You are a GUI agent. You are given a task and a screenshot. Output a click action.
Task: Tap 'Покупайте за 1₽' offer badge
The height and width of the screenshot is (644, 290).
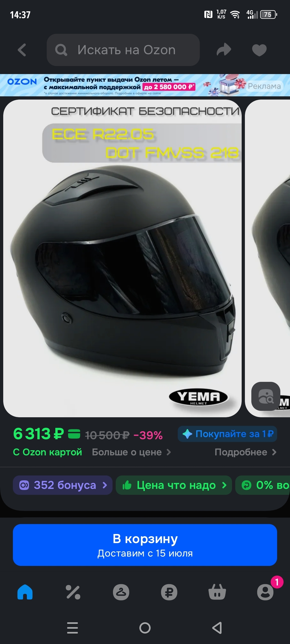coord(227,434)
